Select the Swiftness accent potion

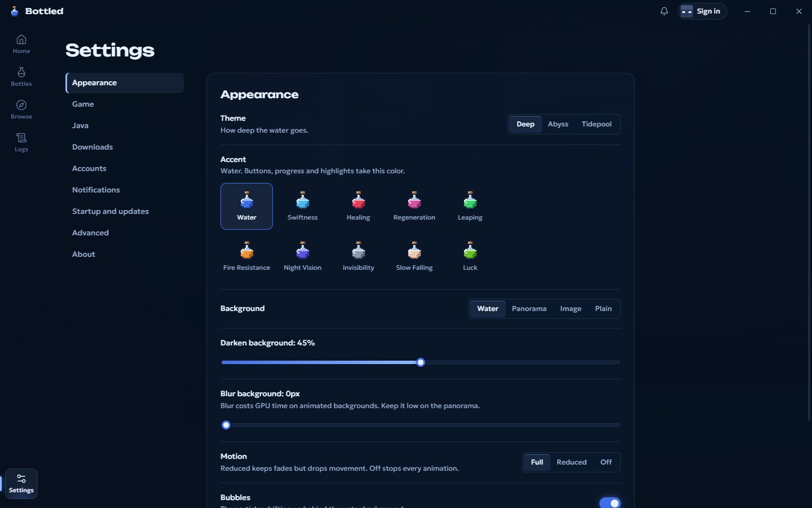[x=303, y=206]
